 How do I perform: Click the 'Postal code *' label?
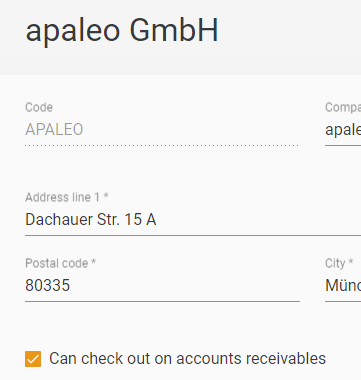[x=61, y=263]
